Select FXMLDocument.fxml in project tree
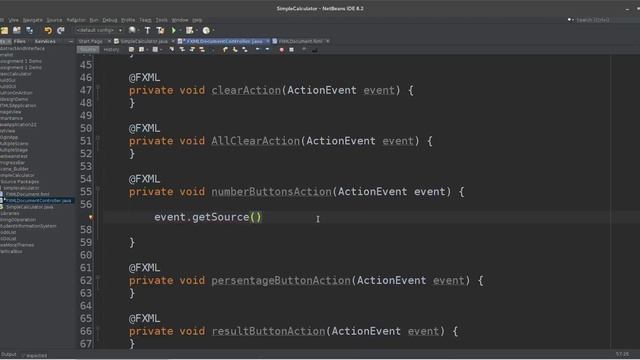Image resolution: width=640 pixels, height=360 pixels. pyautogui.click(x=27, y=194)
